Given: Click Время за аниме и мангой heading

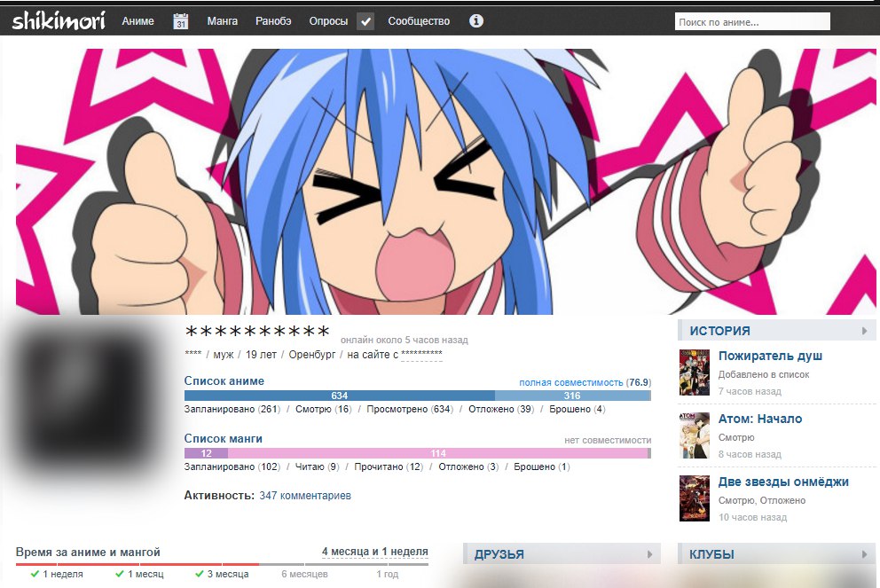Looking at the screenshot, I should [88, 553].
